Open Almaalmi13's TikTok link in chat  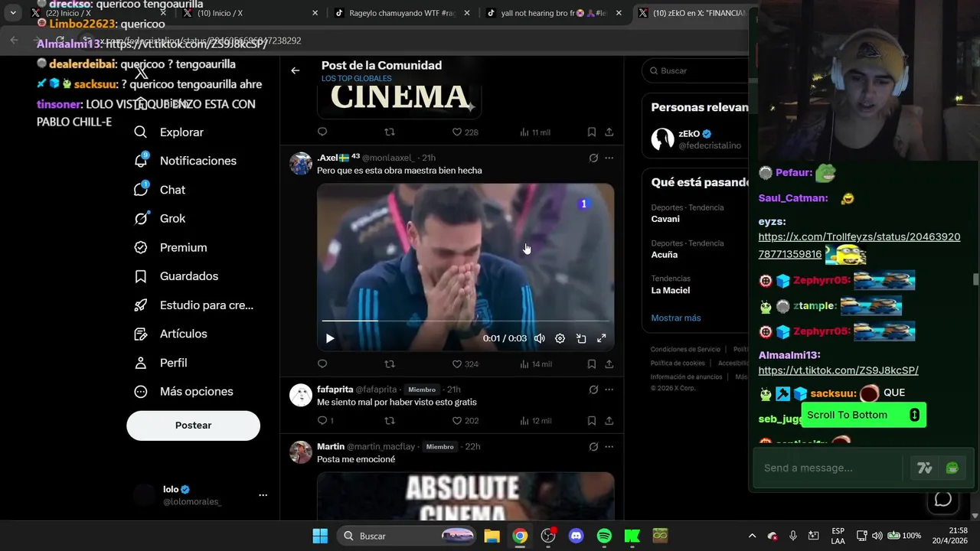click(x=838, y=370)
